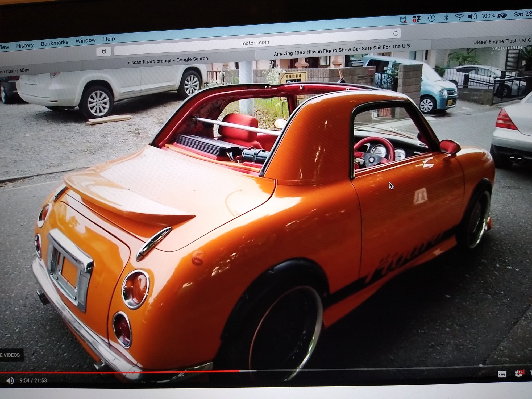Toggle video subtitles with the captions icon

pos(502,374)
